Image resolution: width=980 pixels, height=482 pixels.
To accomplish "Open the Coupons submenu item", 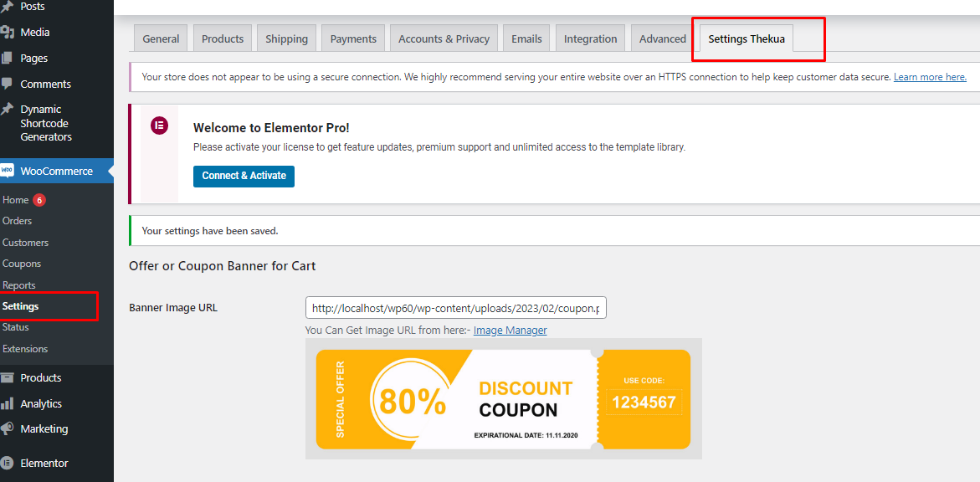I will pyautogui.click(x=21, y=264).
